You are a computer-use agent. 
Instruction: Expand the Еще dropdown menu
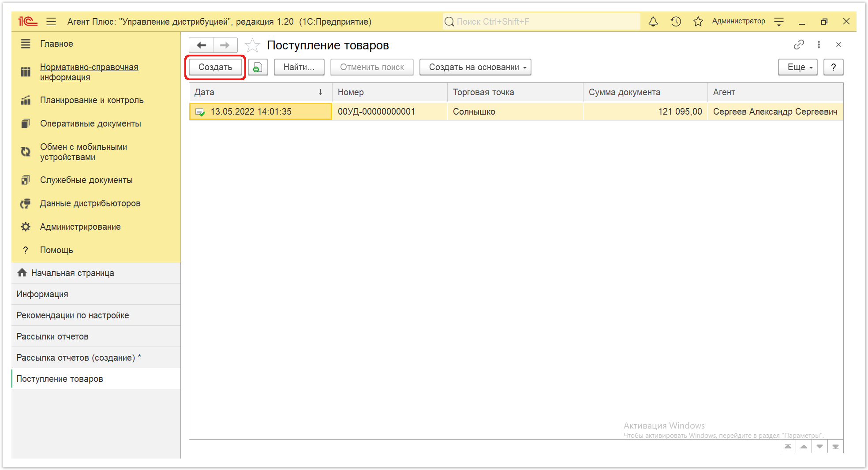point(797,67)
